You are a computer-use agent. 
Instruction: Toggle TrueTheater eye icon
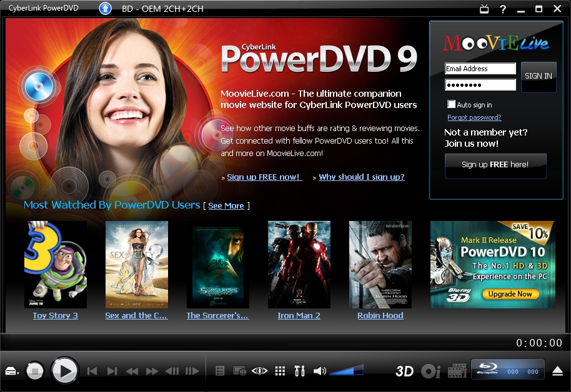[x=260, y=371]
